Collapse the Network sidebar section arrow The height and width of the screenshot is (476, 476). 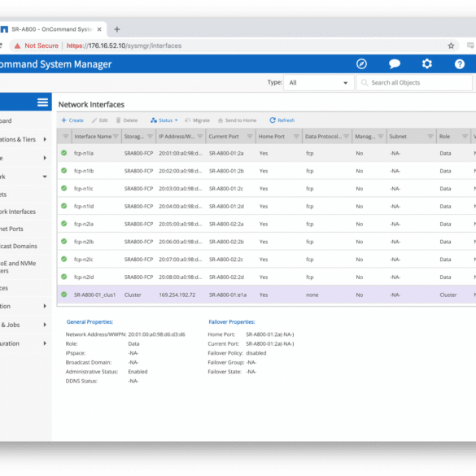click(45, 177)
